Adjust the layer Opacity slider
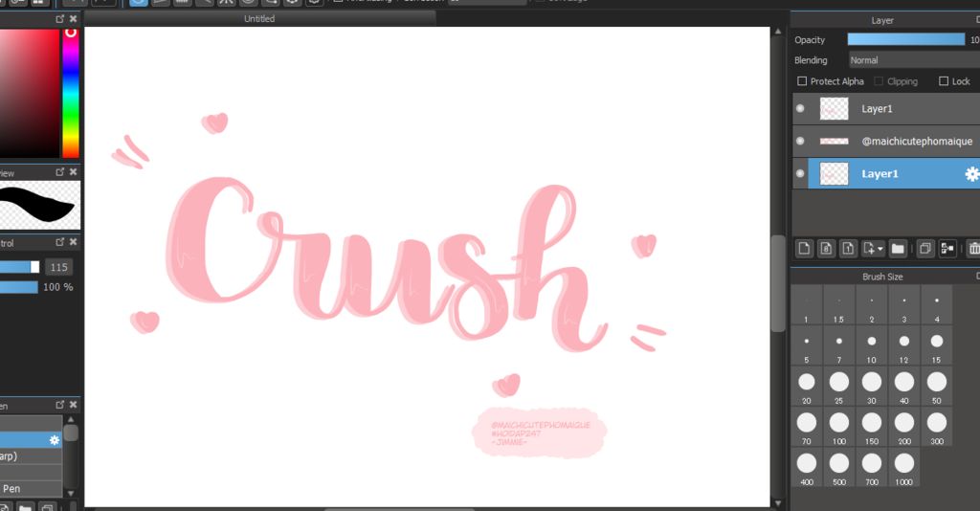This screenshot has width=980, height=511. 905,39
